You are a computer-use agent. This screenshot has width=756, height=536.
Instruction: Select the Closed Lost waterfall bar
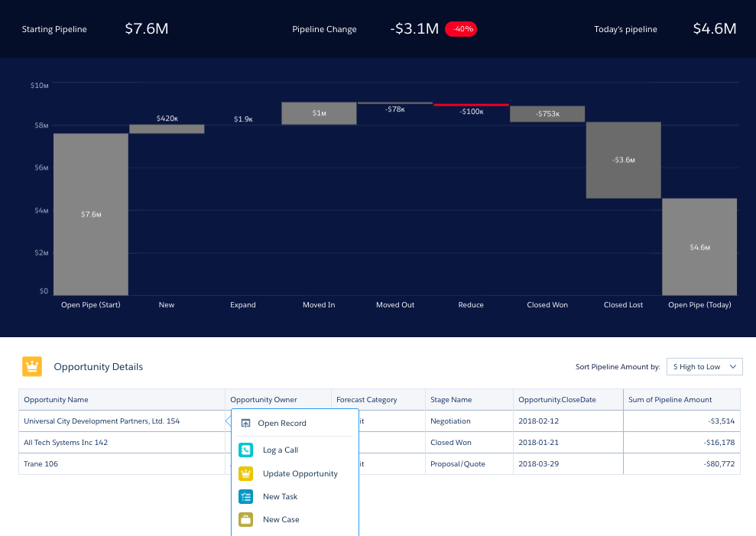[623, 160]
